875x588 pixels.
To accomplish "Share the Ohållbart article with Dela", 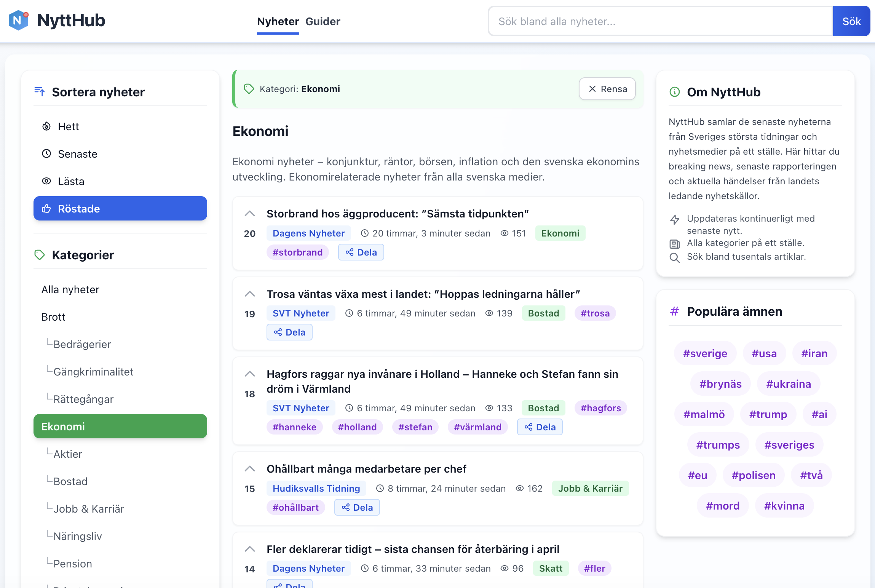I will tap(357, 507).
